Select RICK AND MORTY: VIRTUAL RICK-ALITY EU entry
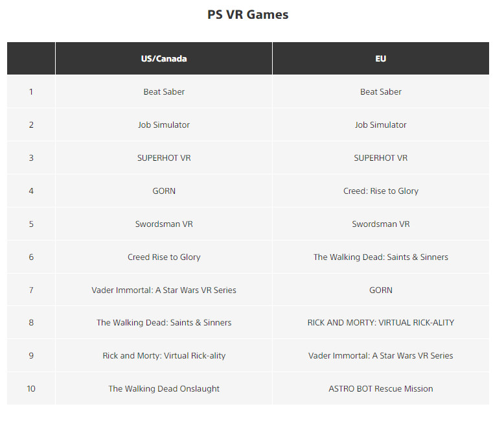This screenshot has width=504, height=424. pyautogui.click(x=381, y=323)
